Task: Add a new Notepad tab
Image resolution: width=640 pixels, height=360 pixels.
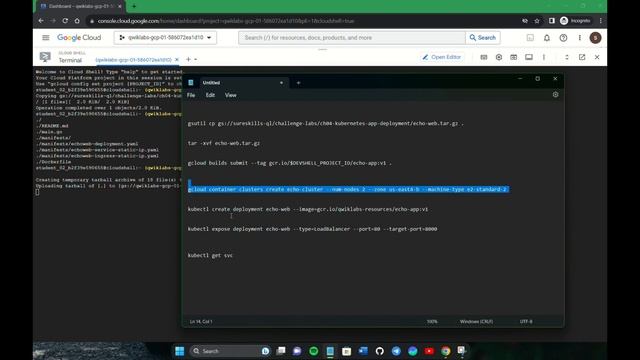Action: click(x=298, y=83)
